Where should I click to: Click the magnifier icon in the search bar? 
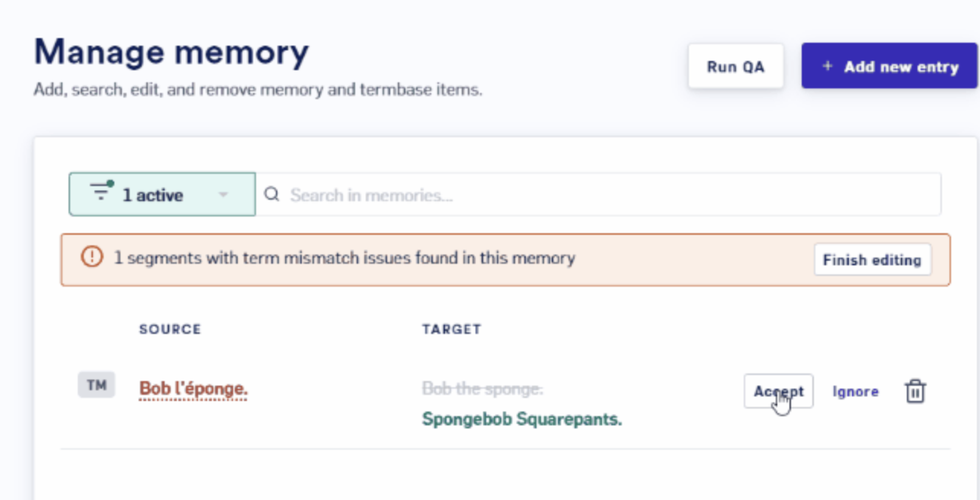click(271, 195)
